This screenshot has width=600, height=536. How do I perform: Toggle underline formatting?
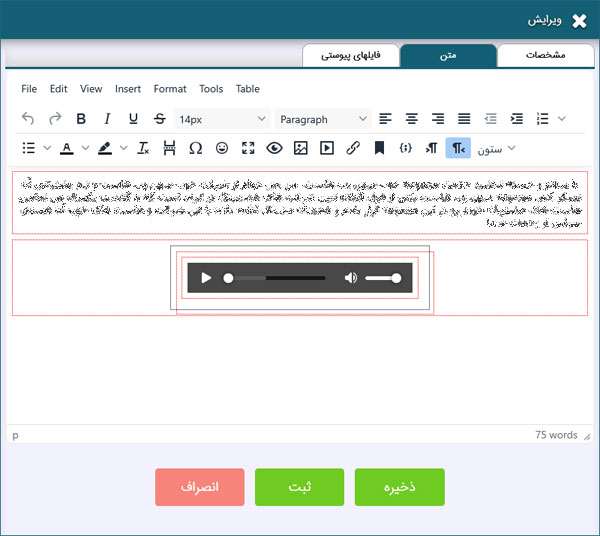tap(133, 119)
